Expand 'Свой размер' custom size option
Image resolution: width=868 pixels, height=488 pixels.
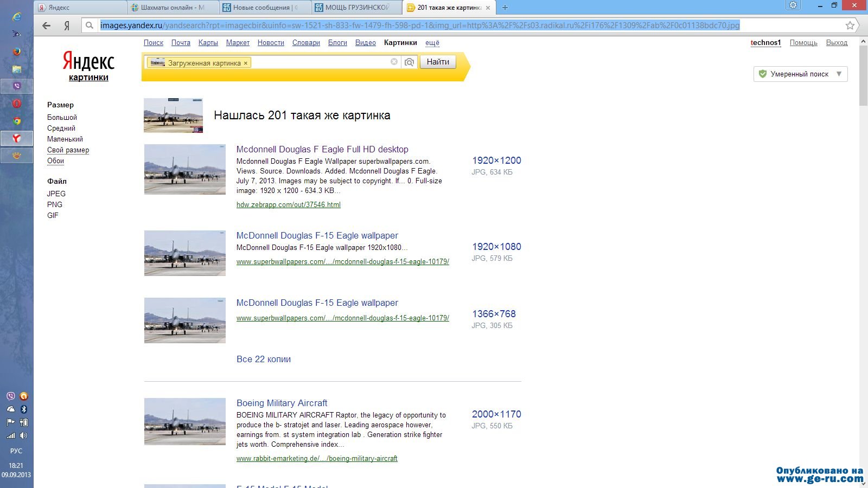pyautogui.click(x=68, y=150)
